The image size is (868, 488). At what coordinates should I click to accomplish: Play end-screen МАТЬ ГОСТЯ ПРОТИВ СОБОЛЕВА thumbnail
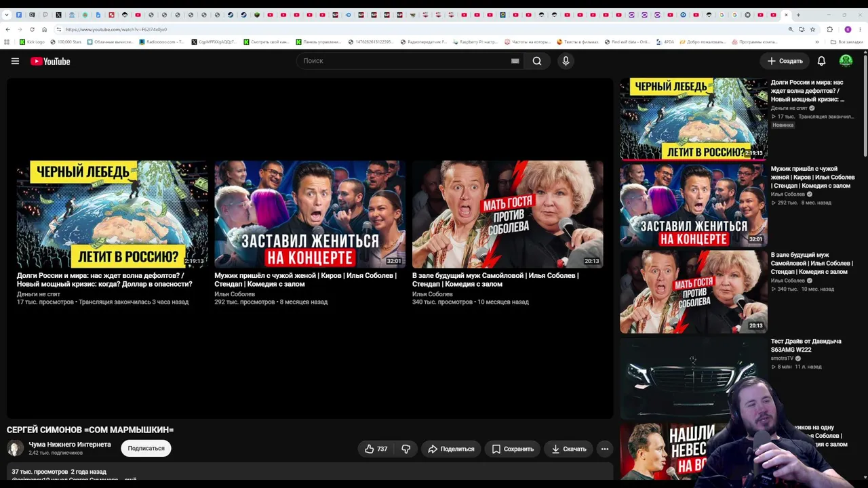[x=508, y=214]
